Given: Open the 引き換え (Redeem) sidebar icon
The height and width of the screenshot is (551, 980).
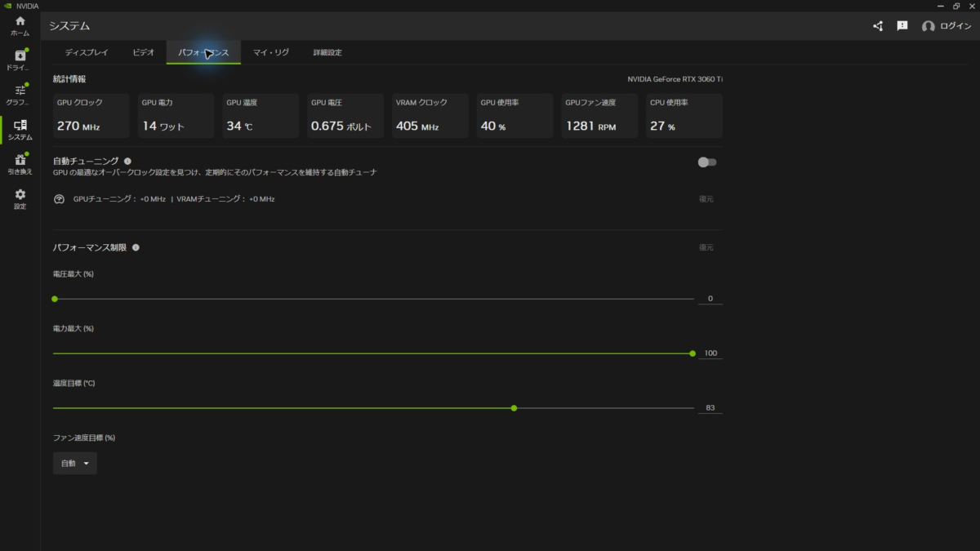Looking at the screenshot, I should pyautogui.click(x=20, y=165).
